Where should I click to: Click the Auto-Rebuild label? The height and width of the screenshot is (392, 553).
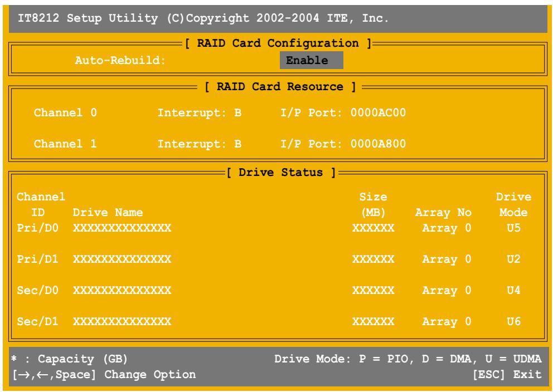tap(120, 60)
